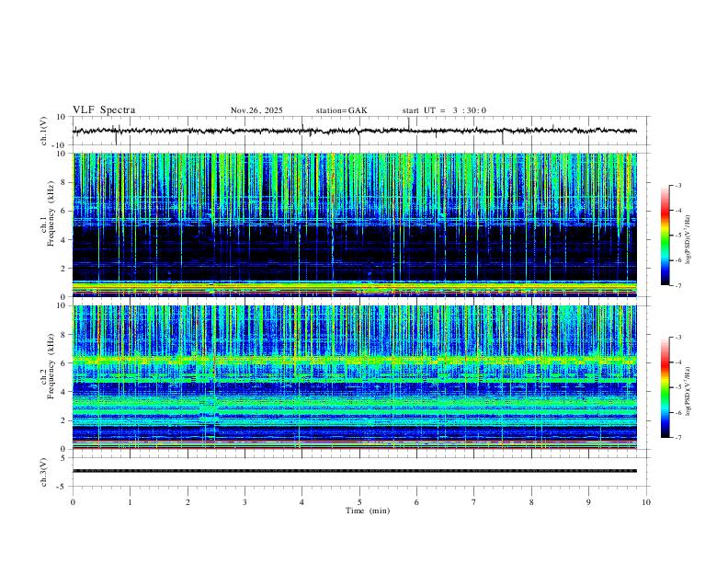Click the start UT = 3:30:0 text
The width and height of the screenshot is (728, 563).
click(x=444, y=110)
